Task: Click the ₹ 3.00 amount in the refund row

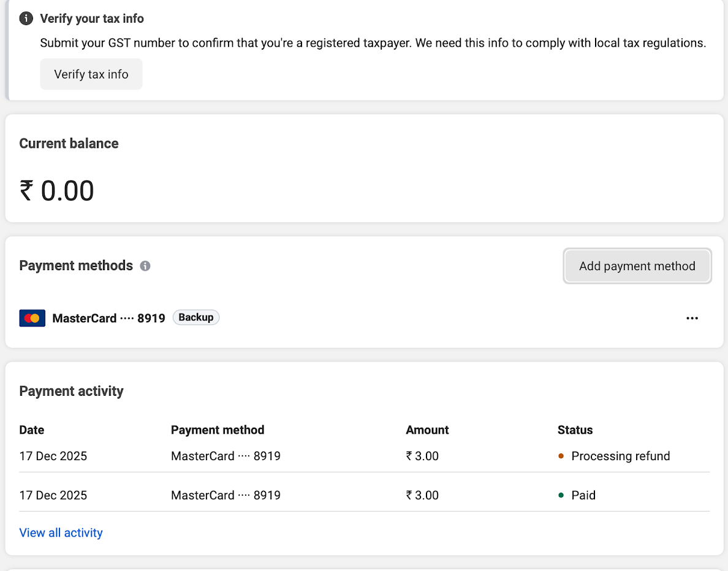Action: point(422,456)
